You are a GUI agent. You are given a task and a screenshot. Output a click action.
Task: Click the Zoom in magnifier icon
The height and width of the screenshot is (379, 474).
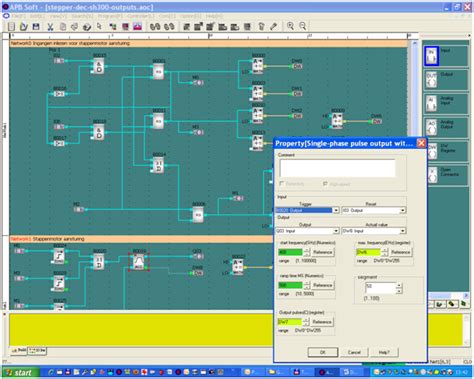290,26
